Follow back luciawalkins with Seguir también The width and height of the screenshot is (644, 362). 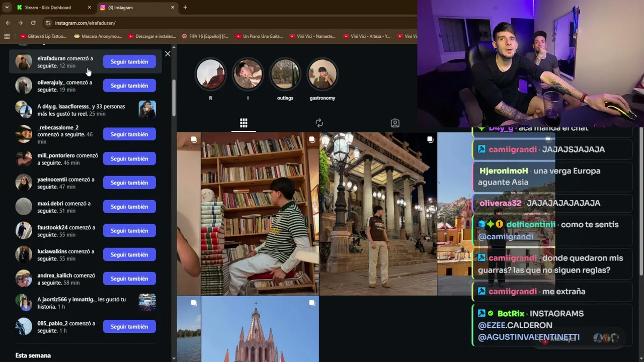coord(129,254)
